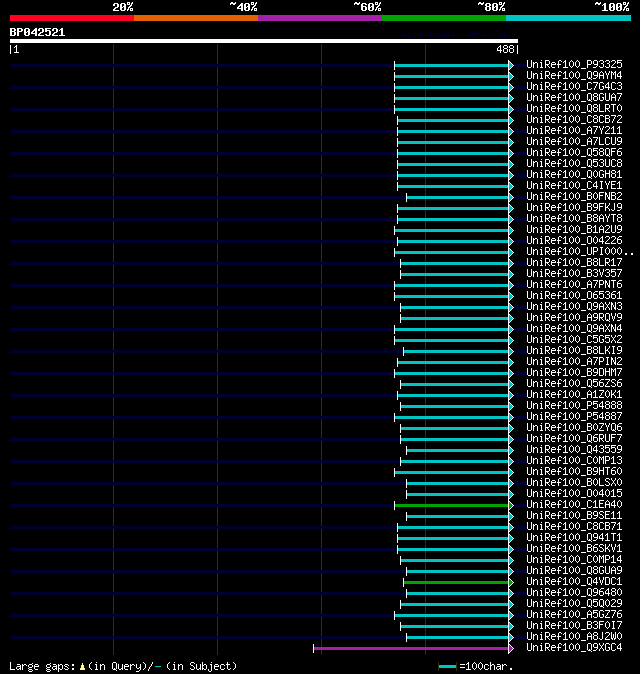Open hit UniRef100_B8LKI9
640x674 pixels.
(x=574, y=350)
